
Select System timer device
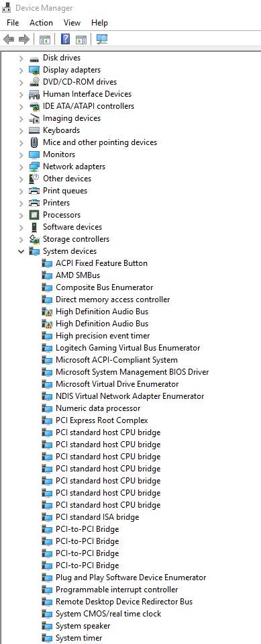[x=79, y=638]
